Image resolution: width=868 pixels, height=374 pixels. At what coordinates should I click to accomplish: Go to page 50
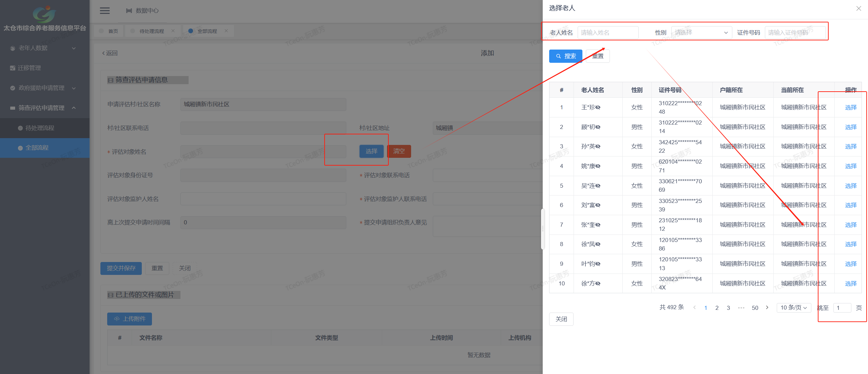755,308
